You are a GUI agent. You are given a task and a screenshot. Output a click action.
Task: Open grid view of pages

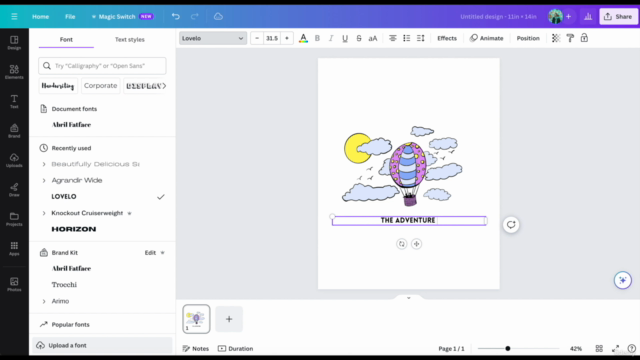[599, 349]
